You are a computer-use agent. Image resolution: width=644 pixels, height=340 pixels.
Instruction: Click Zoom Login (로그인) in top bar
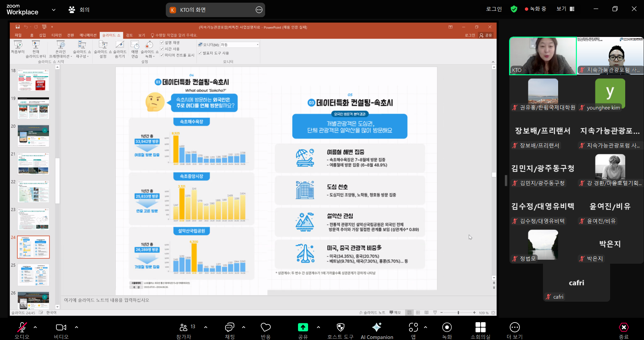[x=494, y=9]
